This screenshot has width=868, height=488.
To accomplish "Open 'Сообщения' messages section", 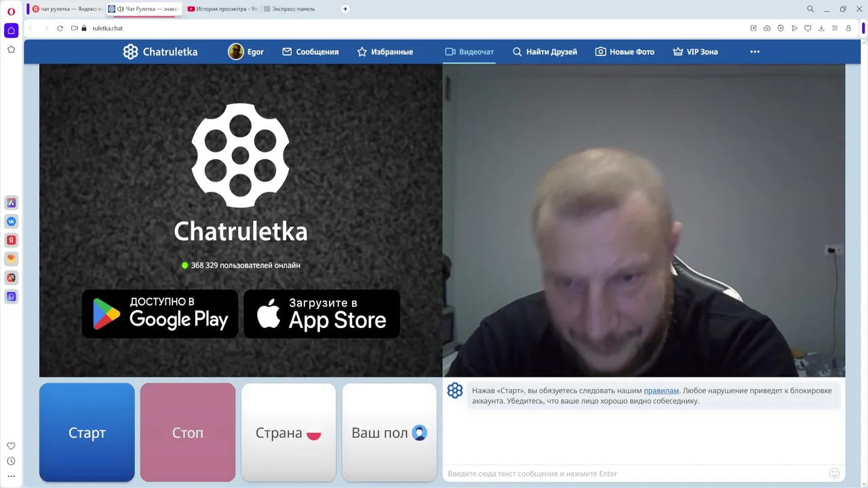I will (310, 52).
